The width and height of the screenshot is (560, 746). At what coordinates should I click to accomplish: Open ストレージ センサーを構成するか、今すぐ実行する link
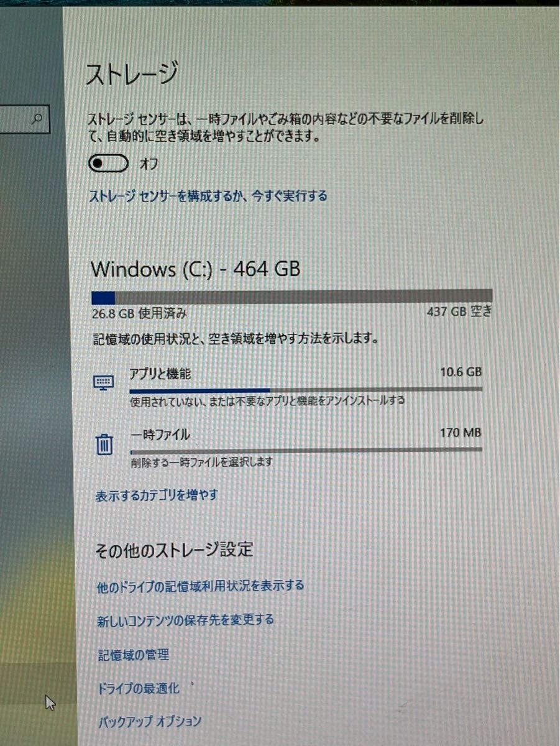(209, 196)
